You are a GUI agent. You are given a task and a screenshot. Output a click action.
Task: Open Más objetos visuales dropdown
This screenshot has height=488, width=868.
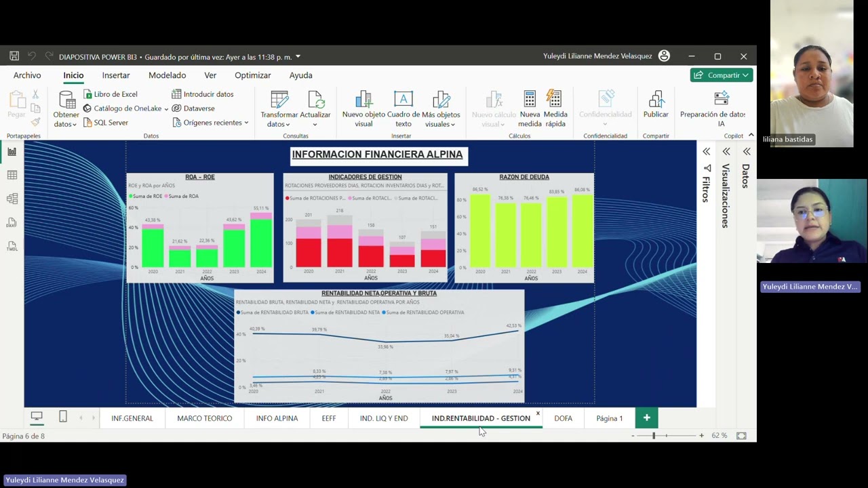(441, 110)
